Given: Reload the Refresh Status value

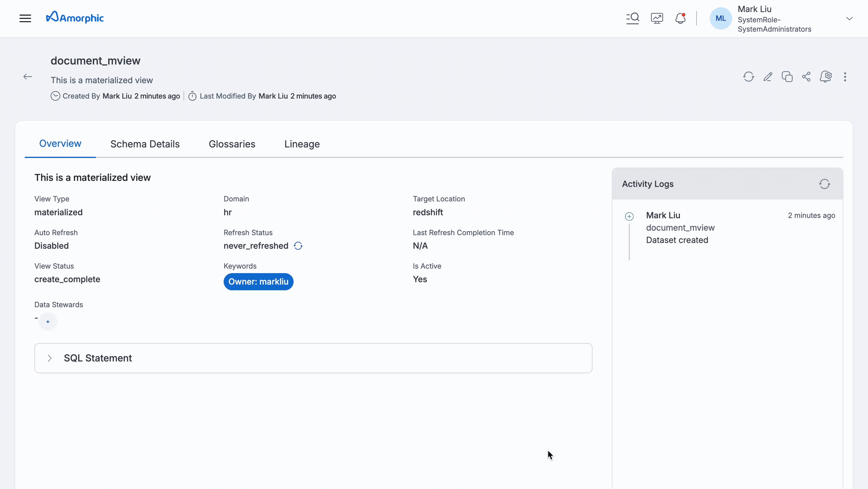Looking at the screenshot, I should coord(298,246).
